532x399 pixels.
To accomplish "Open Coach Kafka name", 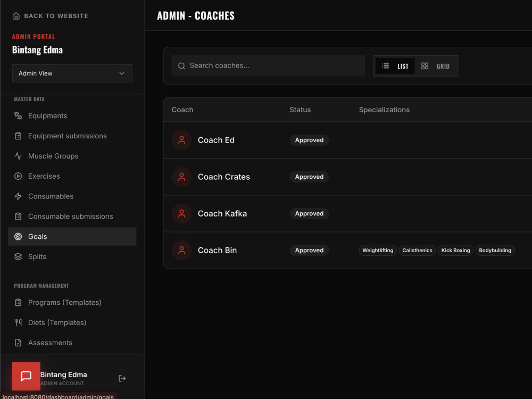I will click(x=222, y=213).
